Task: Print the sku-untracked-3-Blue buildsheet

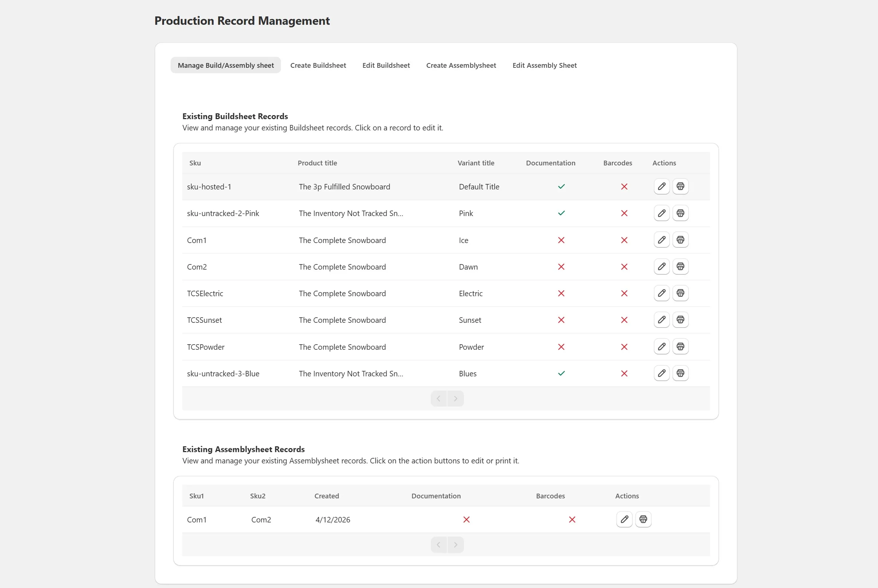Action: click(680, 373)
